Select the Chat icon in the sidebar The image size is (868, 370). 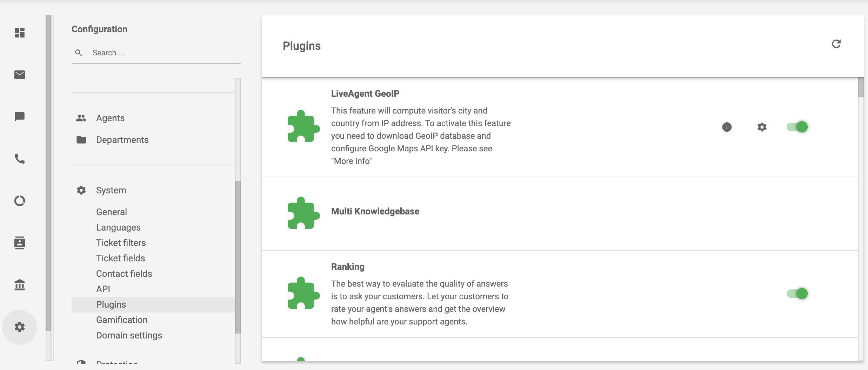coord(20,116)
